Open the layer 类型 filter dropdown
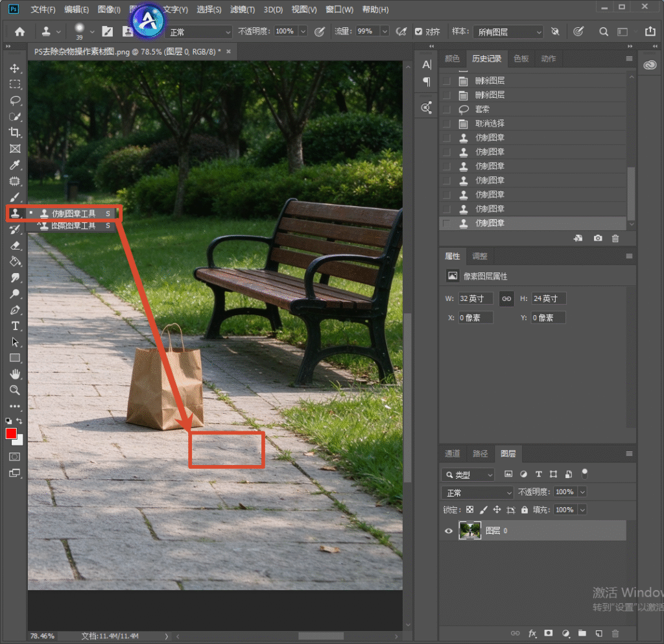Viewport: 664px width, 644px height. tap(468, 475)
